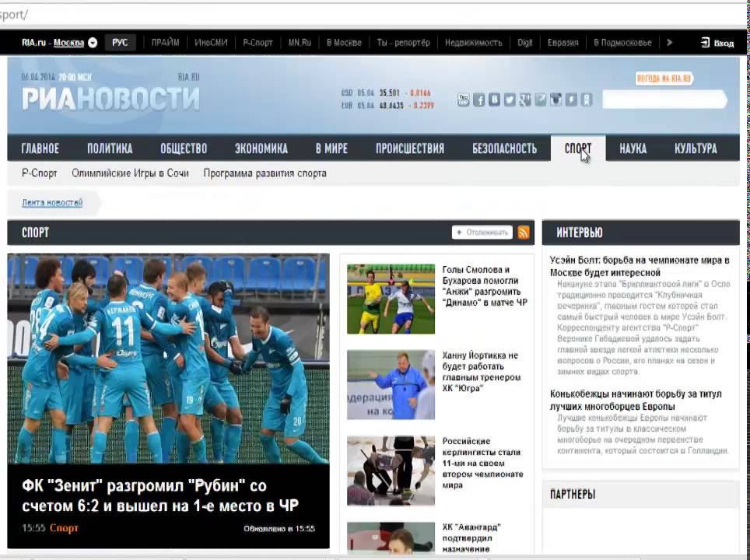Screen dimensions: 750x560
Task: Open the Instagram social icon
Action: pyautogui.click(x=555, y=100)
